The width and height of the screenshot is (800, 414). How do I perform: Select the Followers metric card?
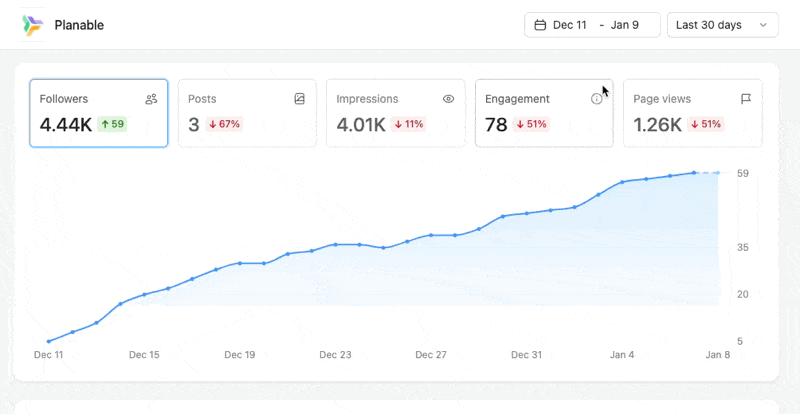(x=98, y=113)
